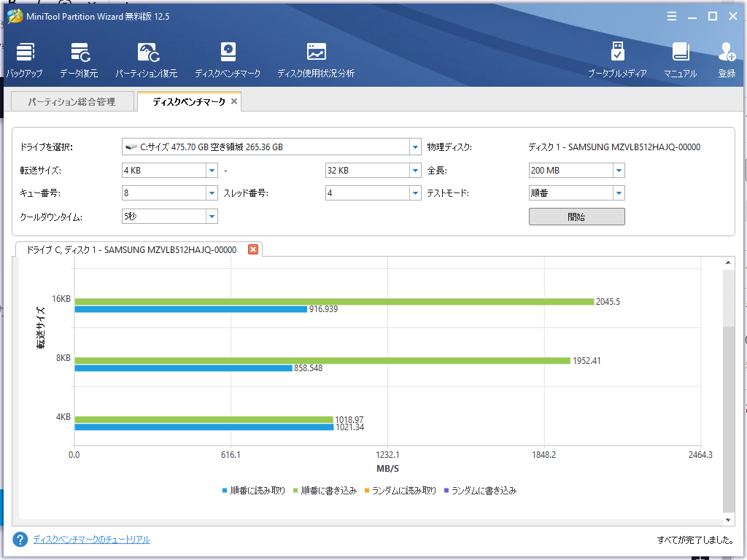This screenshot has height=560, width=747.
Task: Click the 16KB blue read bar
Action: (190, 309)
